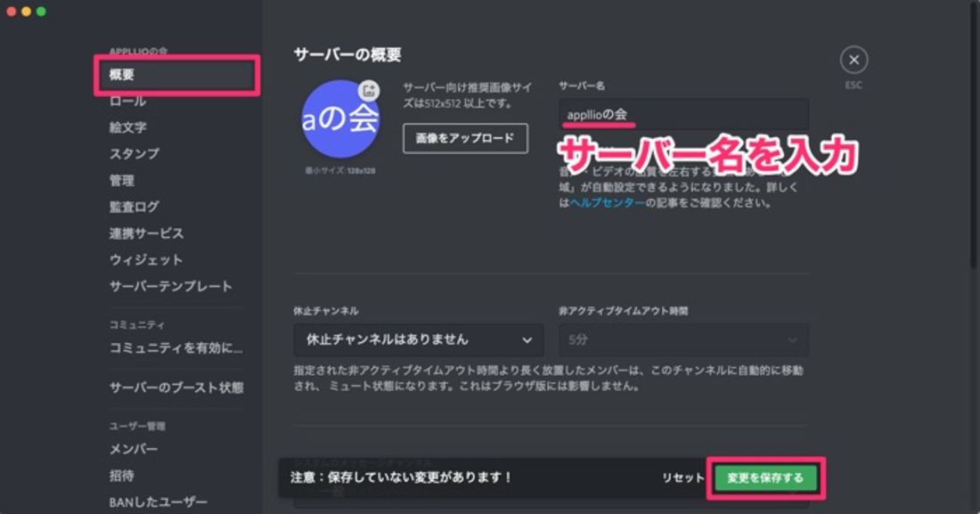This screenshot has height=514, width=980.
Task: Go to 絵文字 settings
Action: [127, 127]
